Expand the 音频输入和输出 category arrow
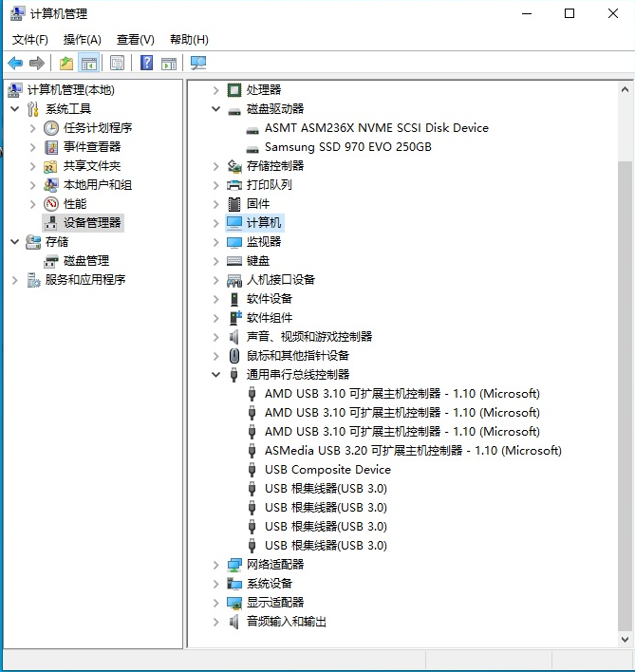Image resolution: width=635 pixels, height=672 pixels. pyautogui.click(x=216, y=622)
